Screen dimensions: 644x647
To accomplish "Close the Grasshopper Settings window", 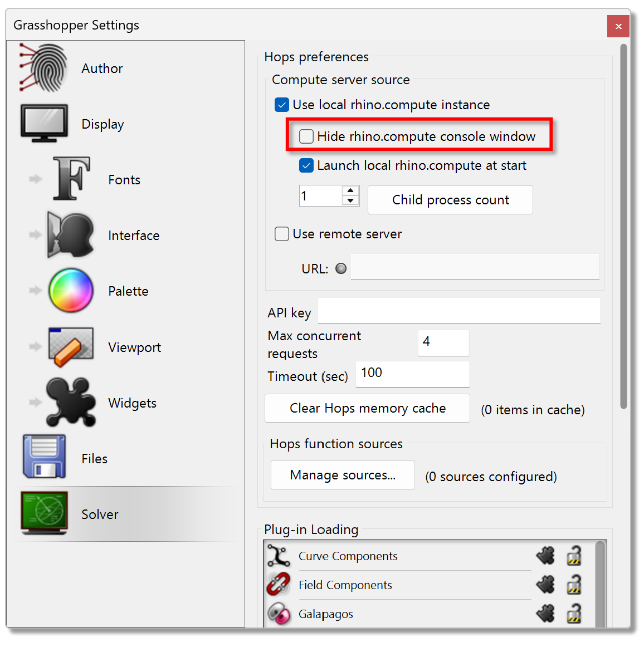I will point(618,26).
